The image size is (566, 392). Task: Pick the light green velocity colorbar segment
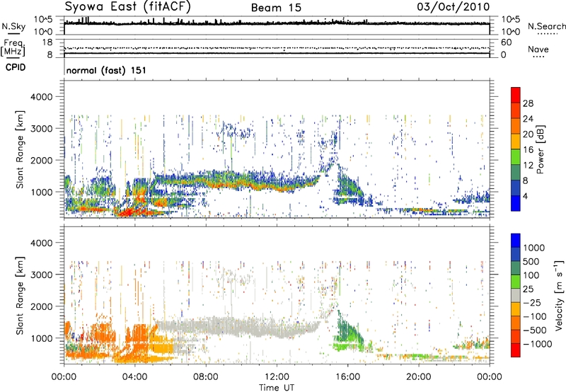(x=516, y=282)
